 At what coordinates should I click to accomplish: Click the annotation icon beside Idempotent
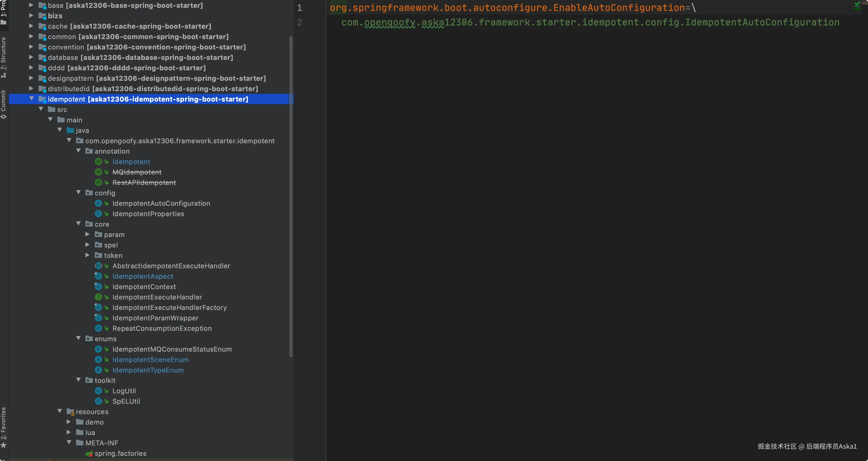click(x=98, y=162)
